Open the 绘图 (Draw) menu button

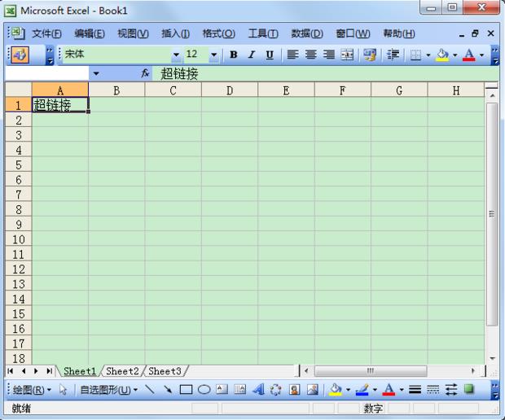point(32,390)
